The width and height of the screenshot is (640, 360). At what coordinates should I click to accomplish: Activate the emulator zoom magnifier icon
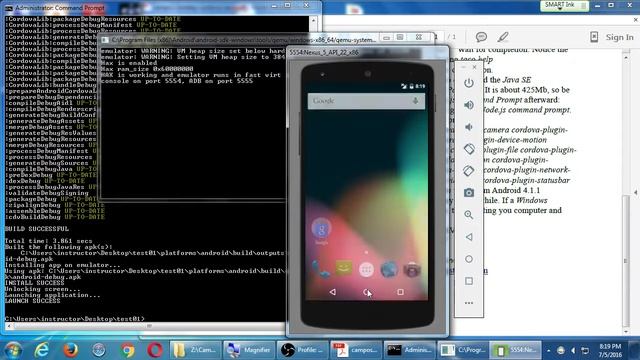[469, 215]
